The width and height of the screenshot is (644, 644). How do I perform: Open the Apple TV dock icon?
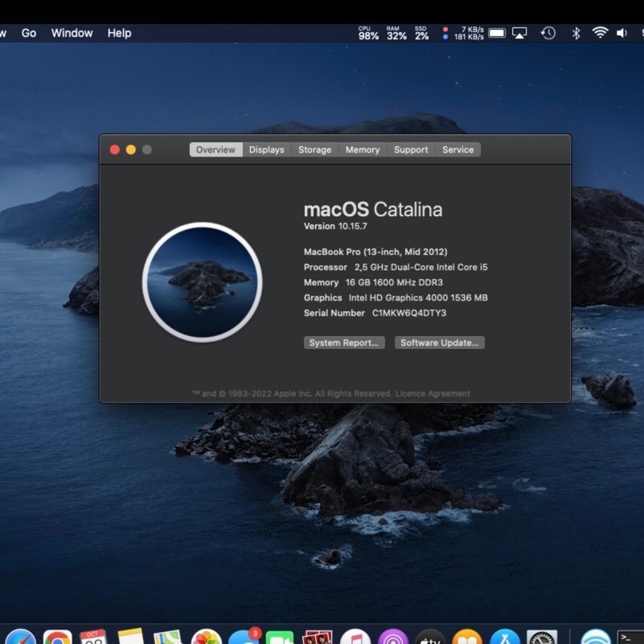pos(431,638)
